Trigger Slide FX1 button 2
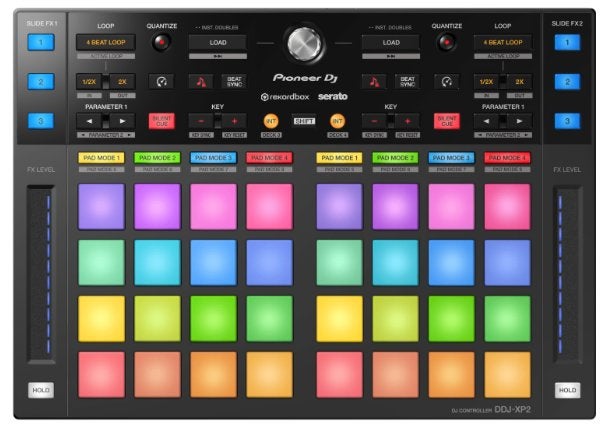The image size is (608, 434). coord(41,82)
